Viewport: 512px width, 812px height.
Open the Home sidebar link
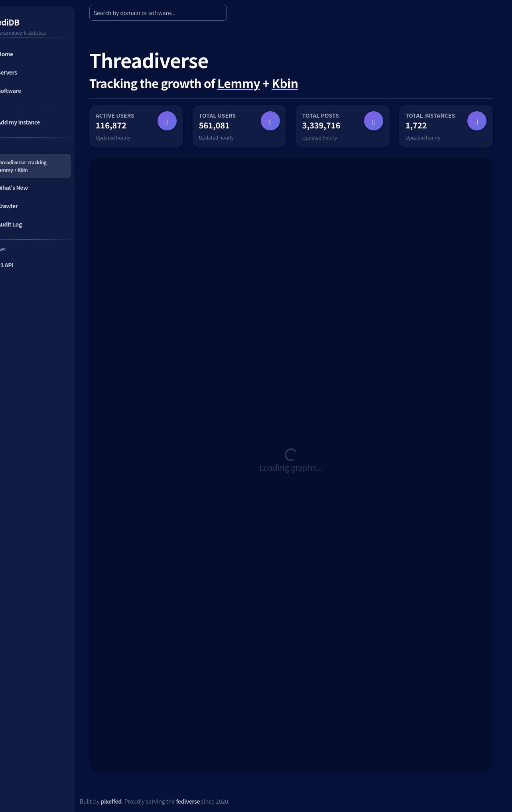6,54
